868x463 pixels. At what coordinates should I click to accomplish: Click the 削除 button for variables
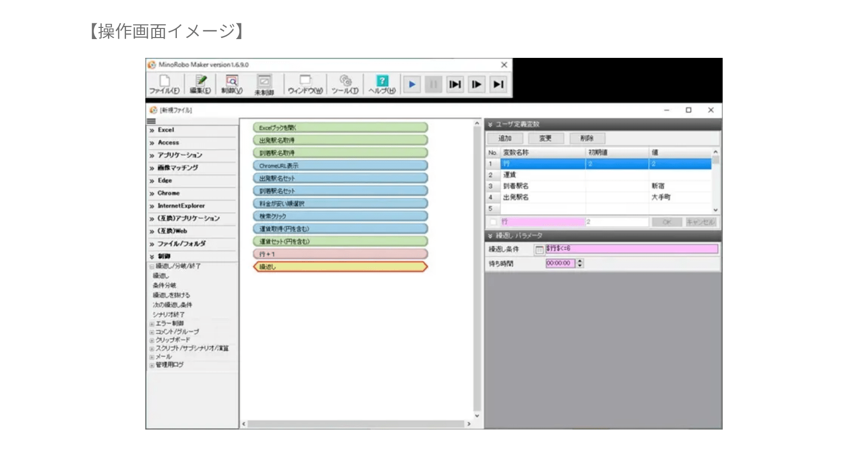tap(587, 138)
